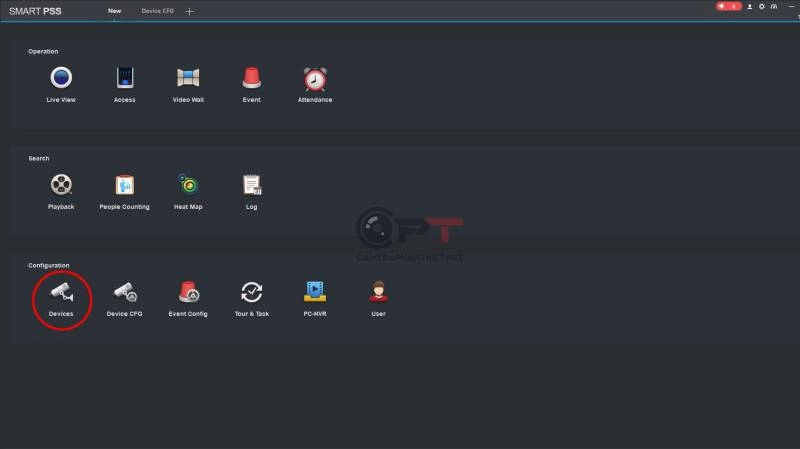This screenshot has height=449, width=800.
Task: Open Device CFG in Configuration section
Action: pyautogui.click(x=124, y=292)
